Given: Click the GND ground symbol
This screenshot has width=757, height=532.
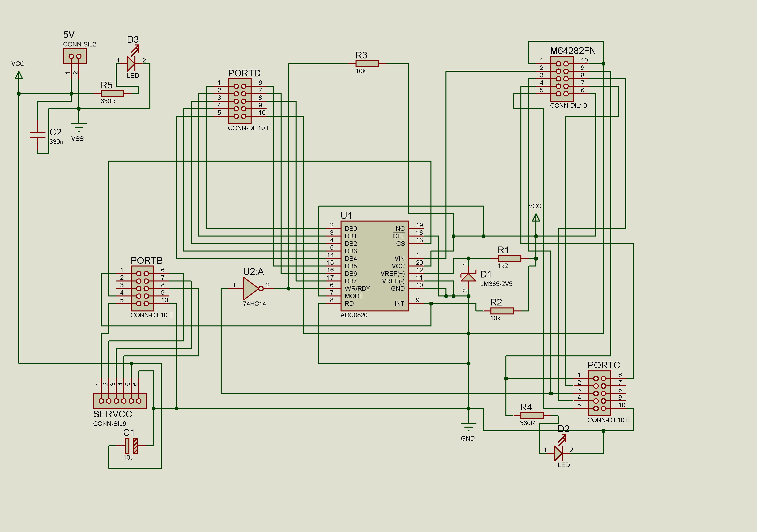Looking at the screenshot, I should pyautogui.click(x=468, y=427).
